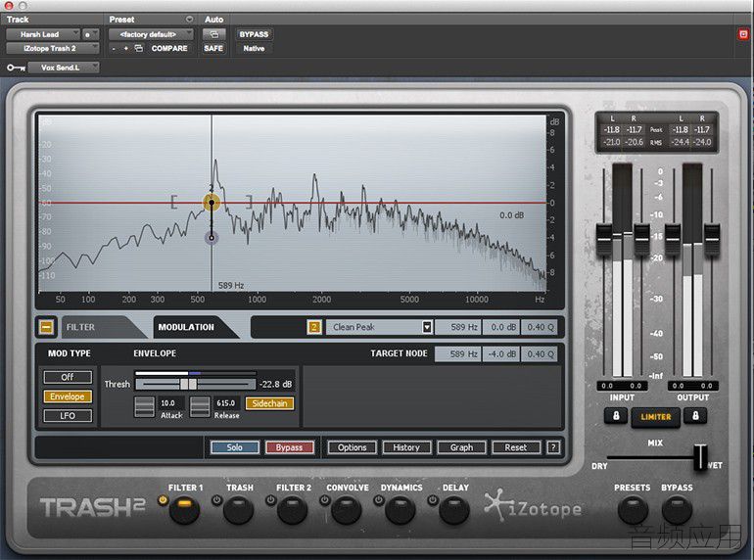Click the red target button at top right
The height and width of the screenshot is (560, 754).
coord(743,34)
